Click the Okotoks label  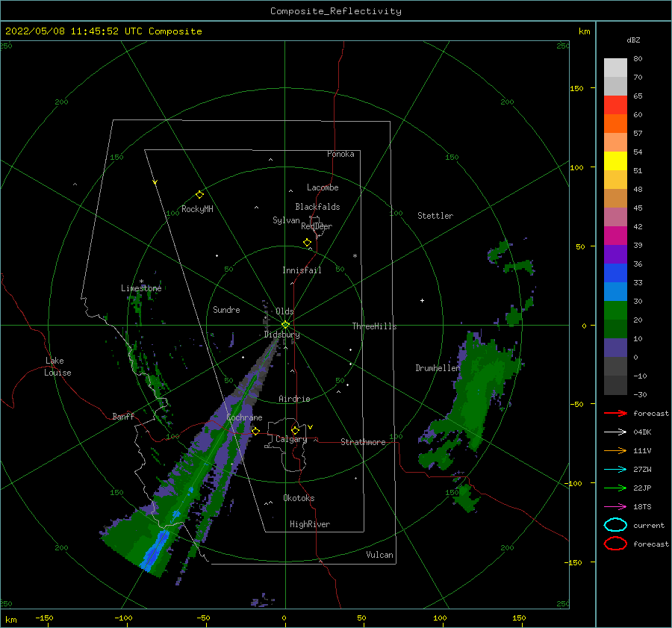[x=299, y=498]
